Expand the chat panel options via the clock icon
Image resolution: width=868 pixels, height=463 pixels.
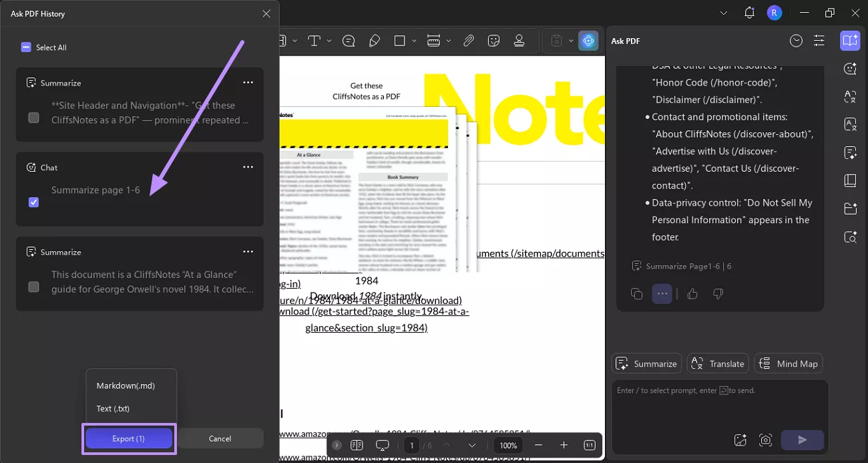coord(796,41)
